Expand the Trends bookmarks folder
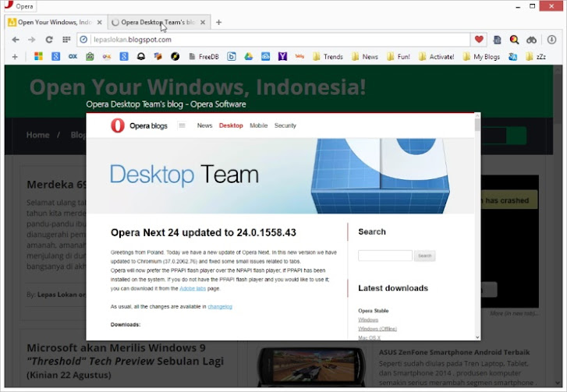This screenshot has width=567, height=392. coord(328,57)
